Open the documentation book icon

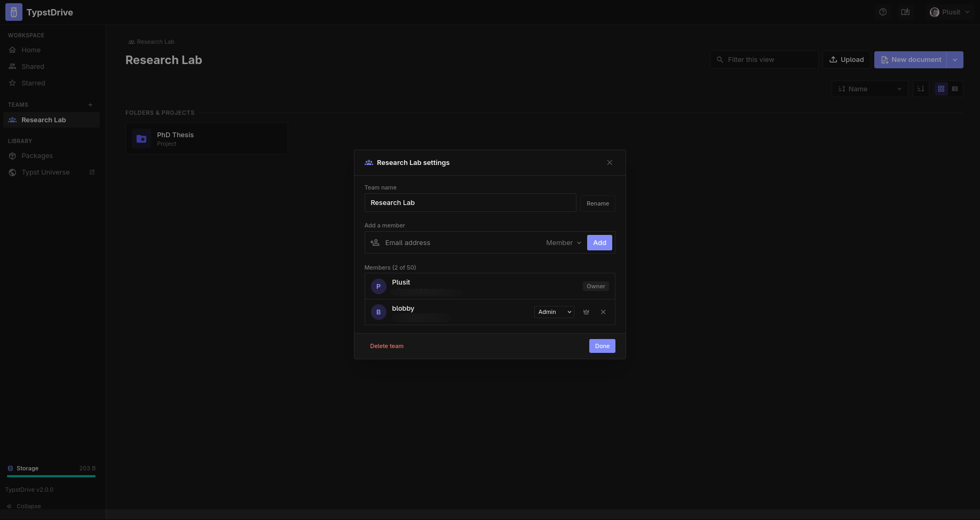905,12
